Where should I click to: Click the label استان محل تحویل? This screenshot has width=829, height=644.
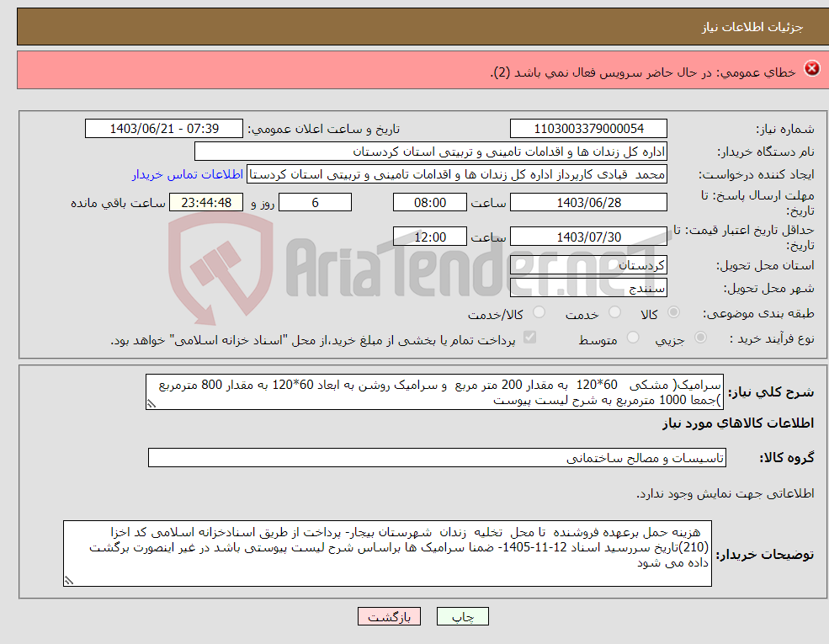[765, 265]
